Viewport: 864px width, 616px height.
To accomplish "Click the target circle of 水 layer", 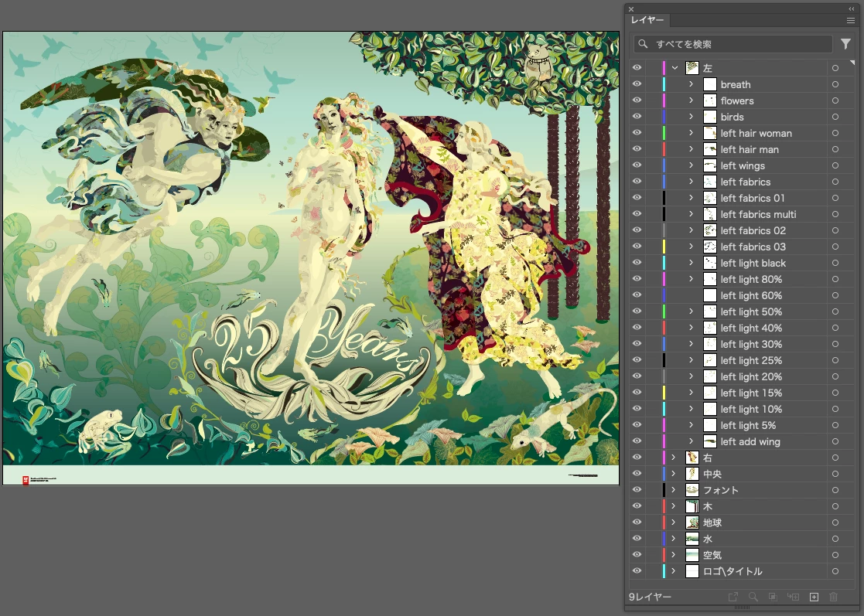I will (835, 539).
